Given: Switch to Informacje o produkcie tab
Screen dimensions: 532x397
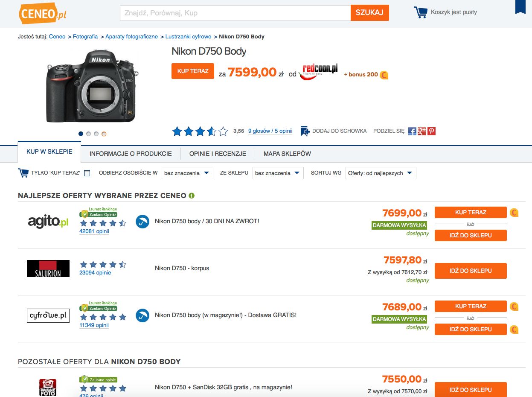Looking at the screenshot, I should [x=131, y=154].
